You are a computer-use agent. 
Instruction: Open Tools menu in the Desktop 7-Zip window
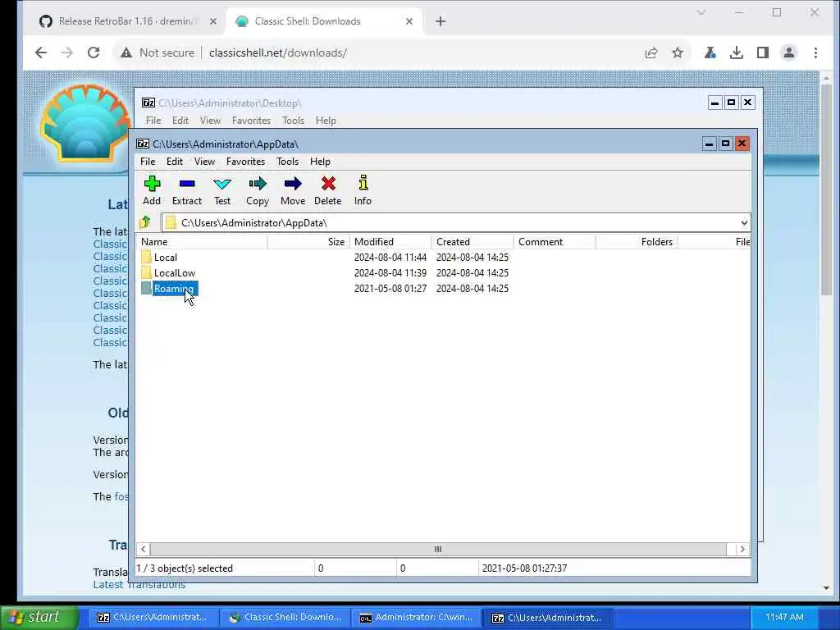point(294,121)
